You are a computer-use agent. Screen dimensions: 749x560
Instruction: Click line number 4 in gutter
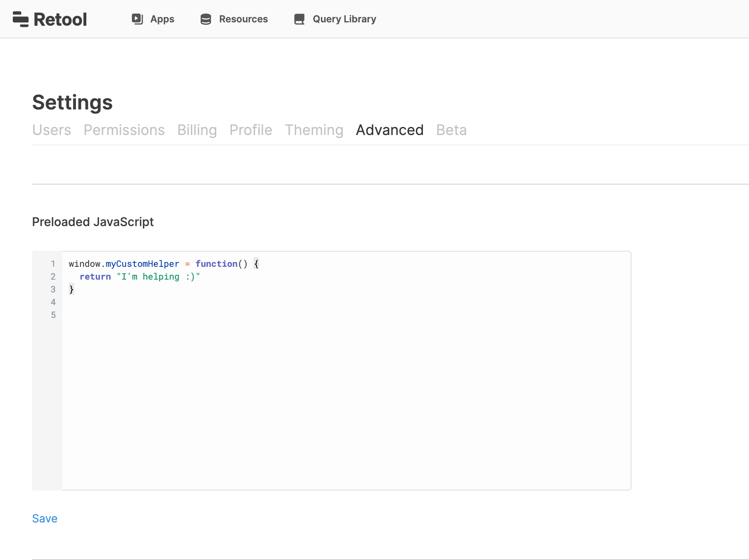[x=53, y=302]
